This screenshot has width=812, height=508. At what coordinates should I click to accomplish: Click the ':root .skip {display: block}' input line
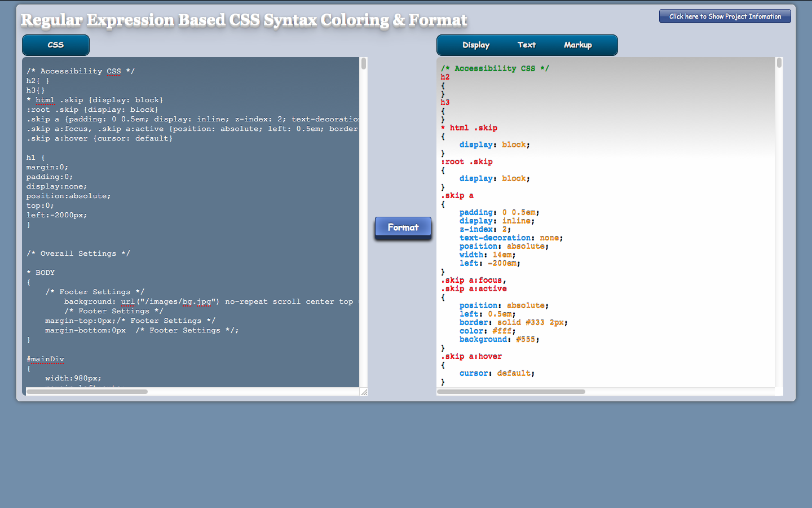pos(92,110)
